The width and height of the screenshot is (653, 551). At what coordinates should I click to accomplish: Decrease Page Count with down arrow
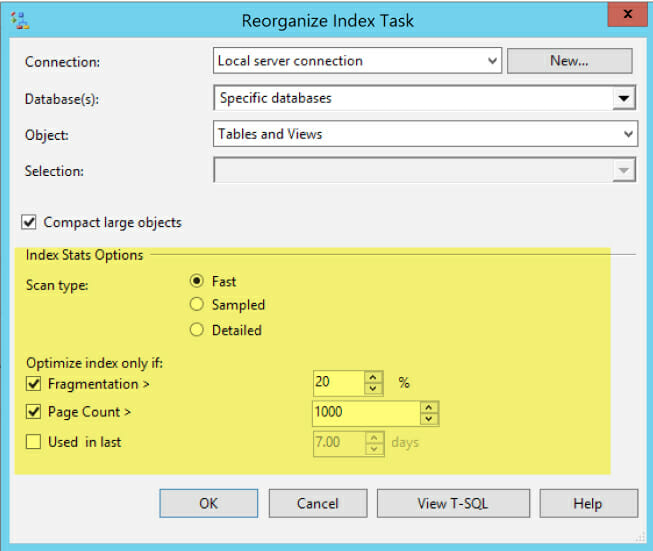pyautogui.click(x=429, y=418)
